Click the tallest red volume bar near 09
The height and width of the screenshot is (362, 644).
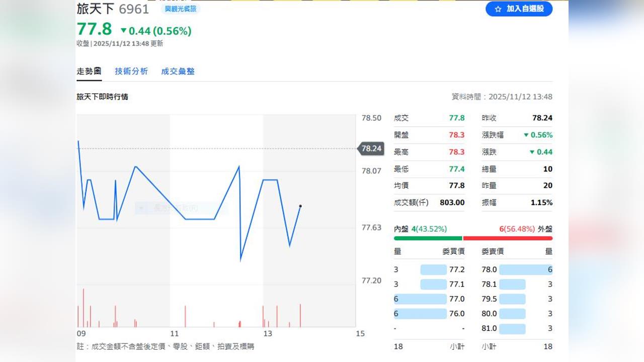click(x=84, y=307)
